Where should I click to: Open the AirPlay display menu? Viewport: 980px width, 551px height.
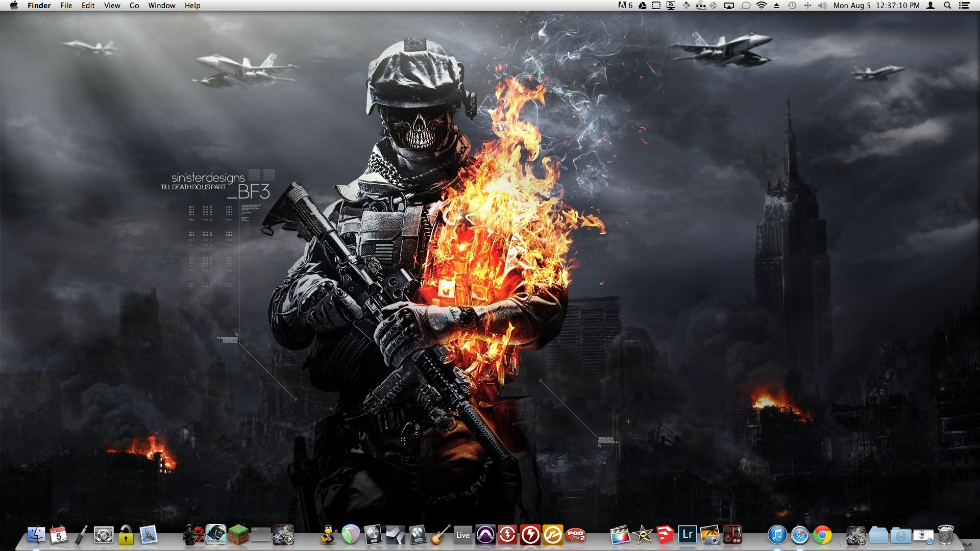[729, 6]
